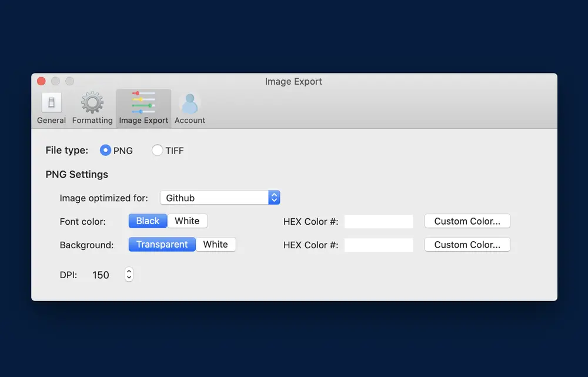
Task: Open Custom Color picker for background
Action: point(467,245)
